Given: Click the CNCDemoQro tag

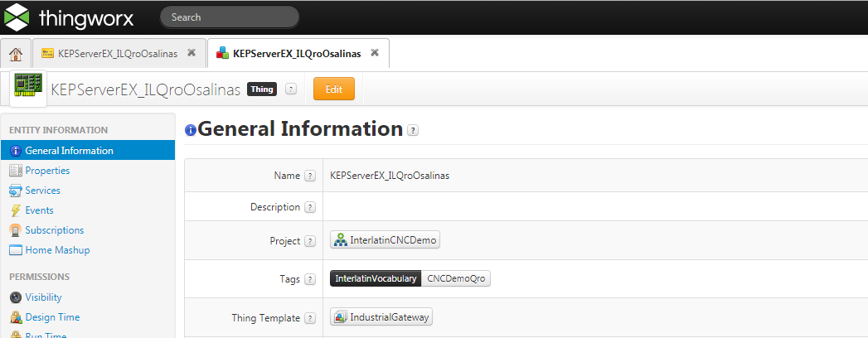Looking at the screenshot, I should 456,278.
